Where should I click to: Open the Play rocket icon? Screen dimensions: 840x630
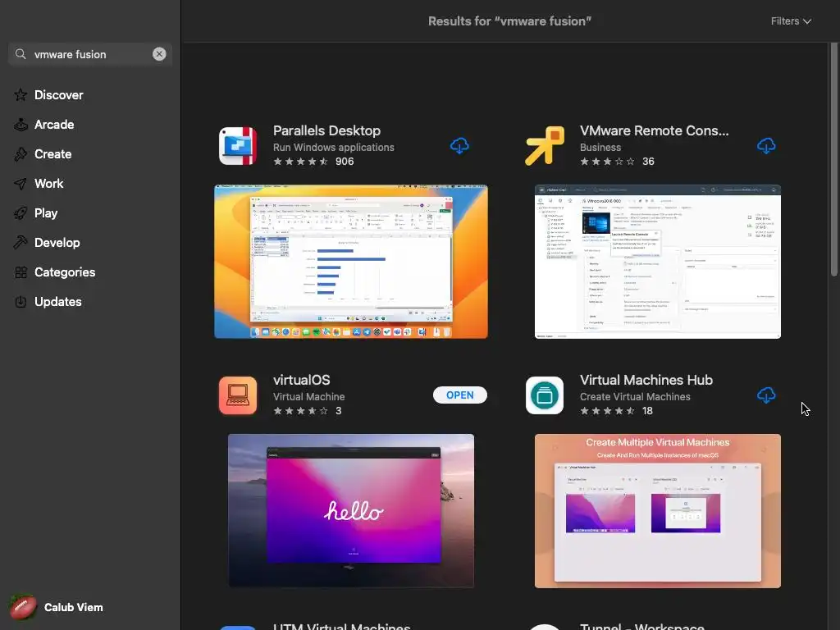(21, 213)
